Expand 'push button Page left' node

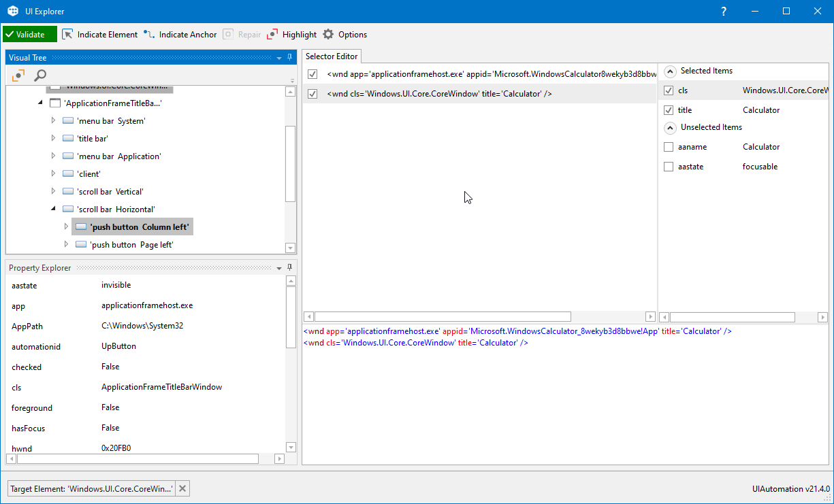(x=66, y=245)
